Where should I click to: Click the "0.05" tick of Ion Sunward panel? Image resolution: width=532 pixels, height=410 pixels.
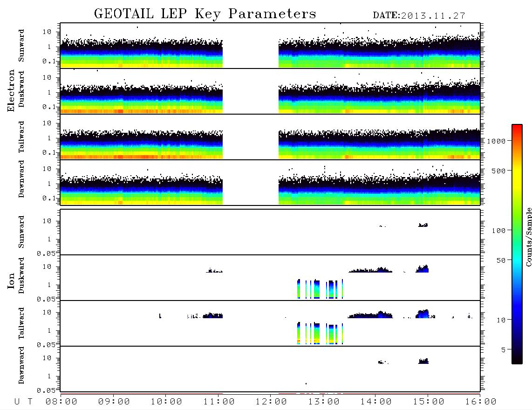pyautogui.click(x=46, y=253)
